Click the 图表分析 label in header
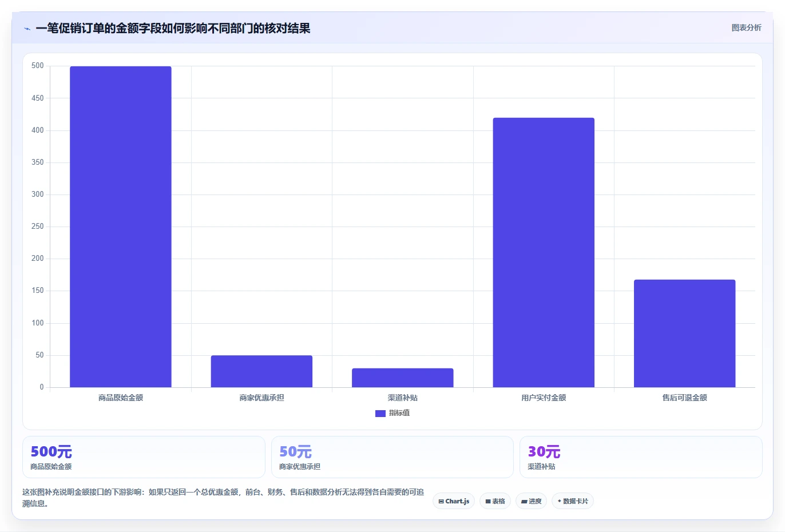The height and width of the screenshot is (532, 785). (746, 27)
